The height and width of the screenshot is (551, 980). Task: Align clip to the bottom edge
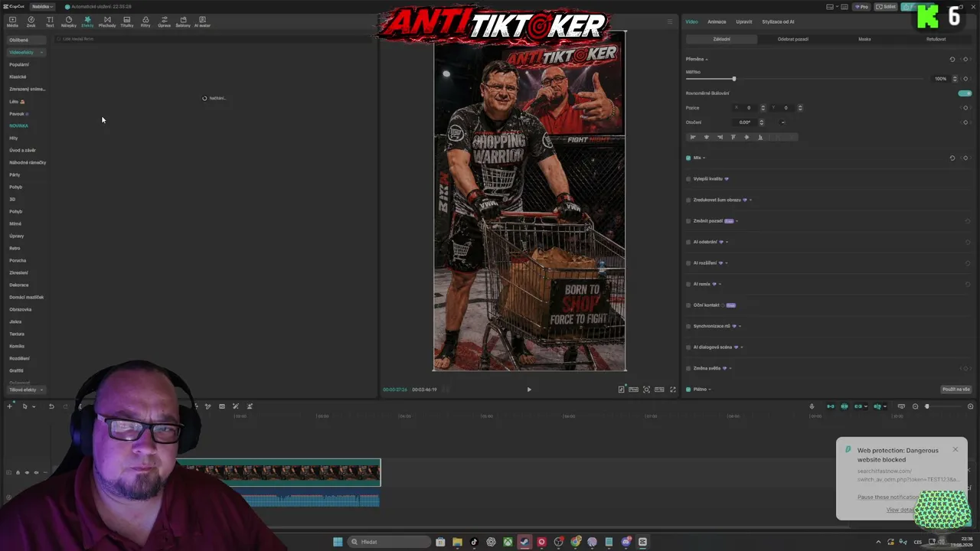pyautogui.click(x=760, y=137)
